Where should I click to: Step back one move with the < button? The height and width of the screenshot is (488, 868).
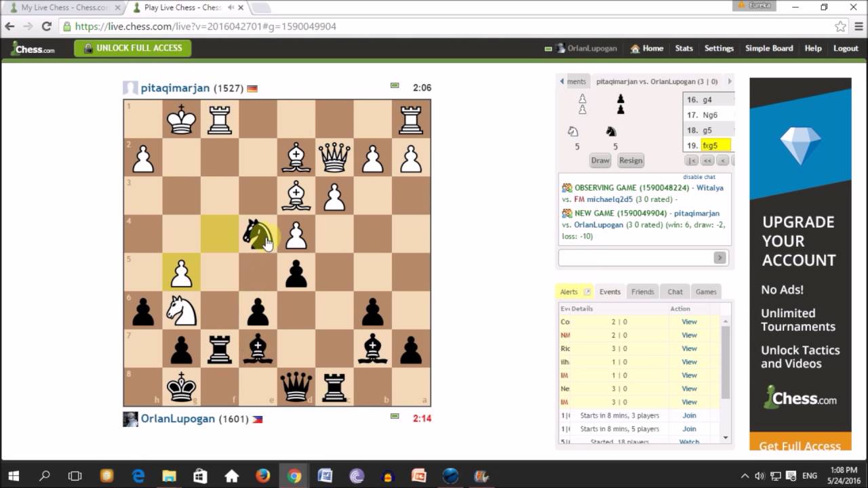[723, 161]
